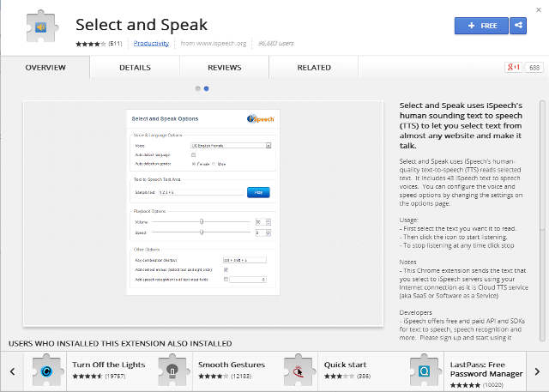Select the first screenshot dot indicator
Image resolution: width=549 pixels, height=392 pixels.
tap(198, 88)
